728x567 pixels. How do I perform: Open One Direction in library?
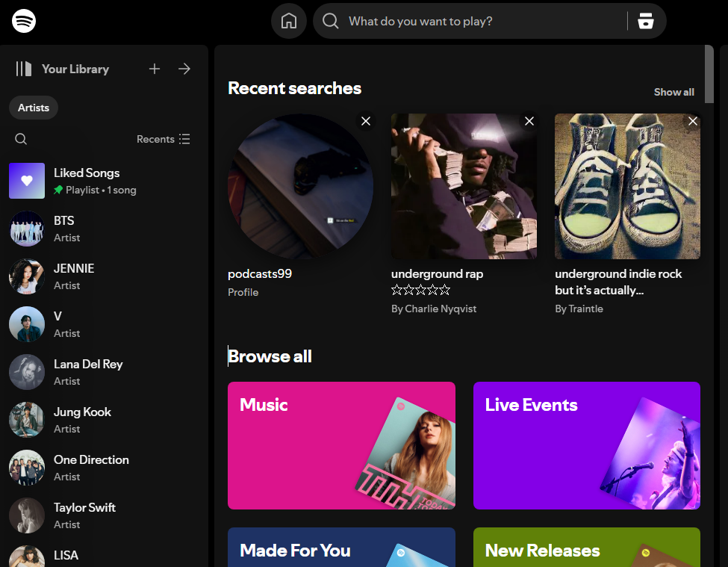pyautogui.click(x=104, y=468)
